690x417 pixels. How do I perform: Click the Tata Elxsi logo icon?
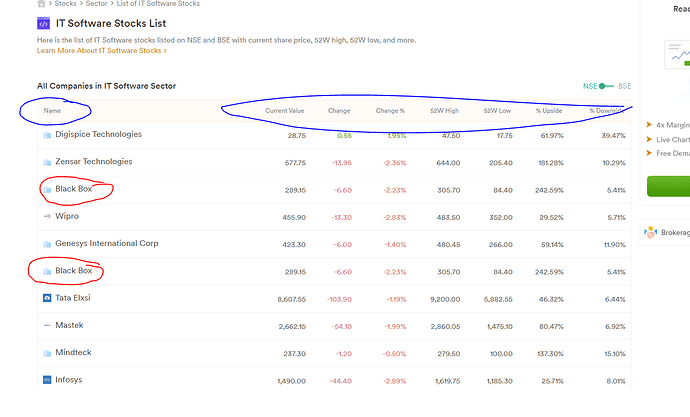(47, 298)
